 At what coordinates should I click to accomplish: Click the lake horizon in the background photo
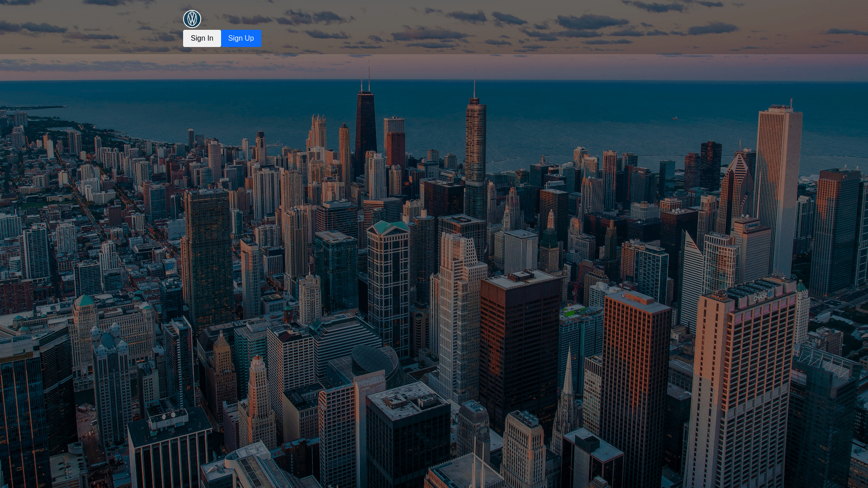588,81
